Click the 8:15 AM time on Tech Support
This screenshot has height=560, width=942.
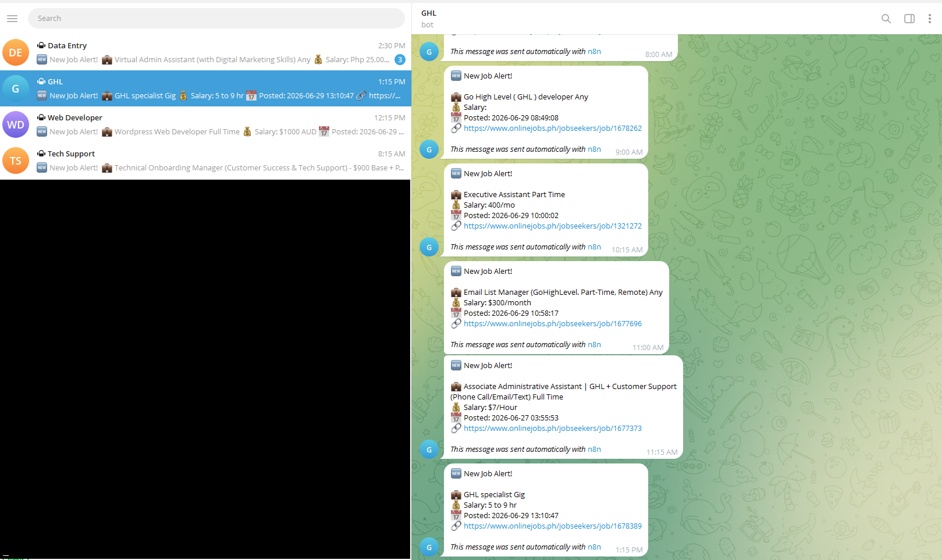click(392, 154)
